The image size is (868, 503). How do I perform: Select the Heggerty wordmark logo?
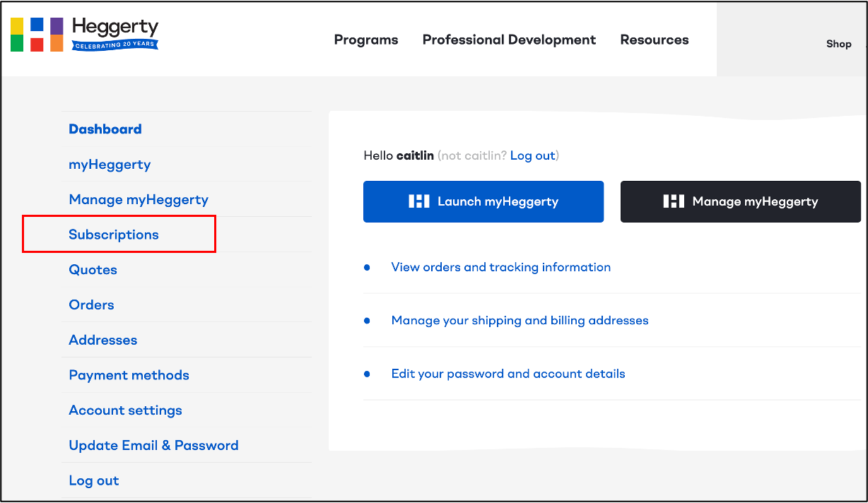[x=115, y=28]
